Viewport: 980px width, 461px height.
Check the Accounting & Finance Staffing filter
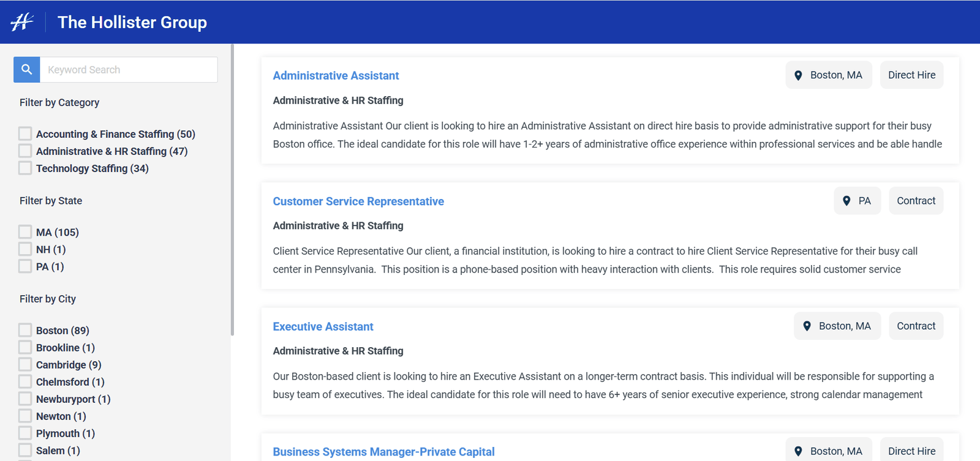click(25, 133)
